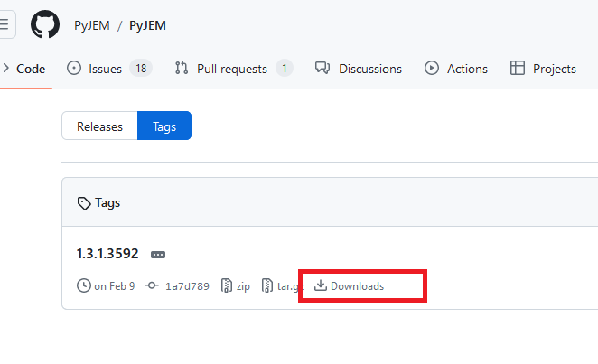Open the Discussions tab
598x364 pixels.
(x=359, y=69)
